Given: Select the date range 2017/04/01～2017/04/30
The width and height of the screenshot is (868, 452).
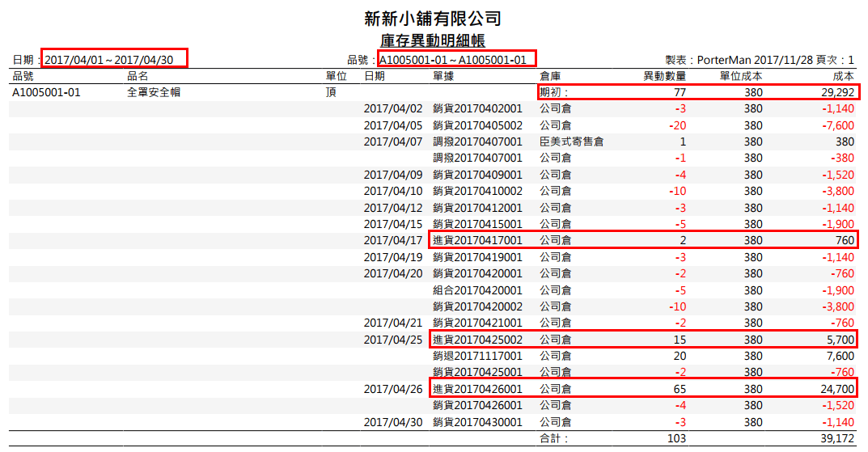Looking at the screenshot, I should click(x=109, y=60).
